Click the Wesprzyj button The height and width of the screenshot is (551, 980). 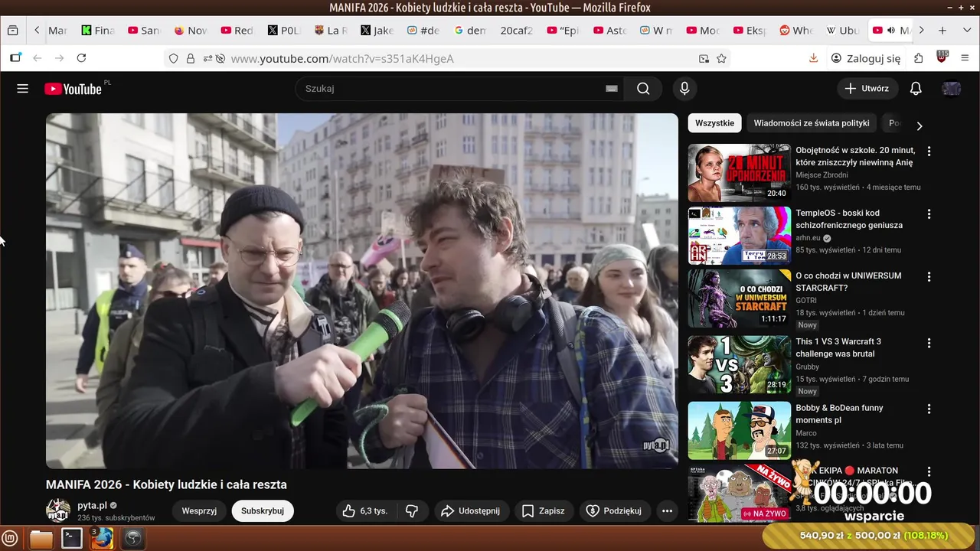[x=199, y=511]
